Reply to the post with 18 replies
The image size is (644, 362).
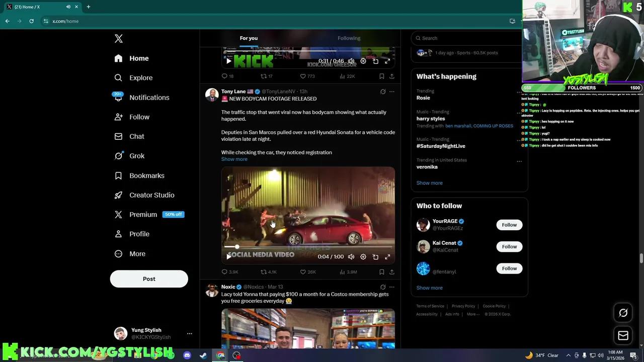pyautogui.click(x=227, y=76)
